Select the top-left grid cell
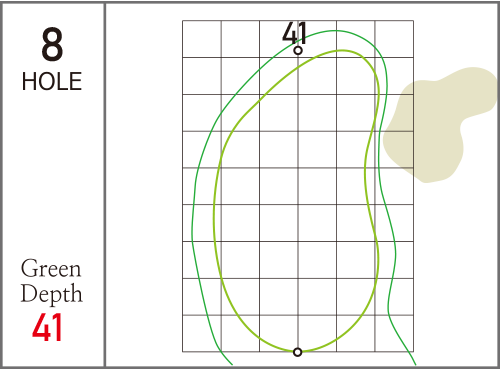The width and height of the screenshot is (500, 371). click(202, 39)
